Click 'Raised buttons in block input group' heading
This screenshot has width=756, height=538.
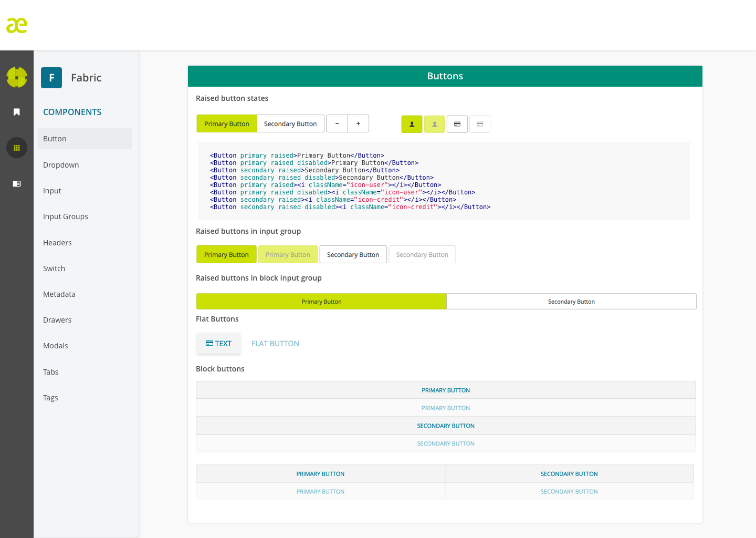(259, 278)
